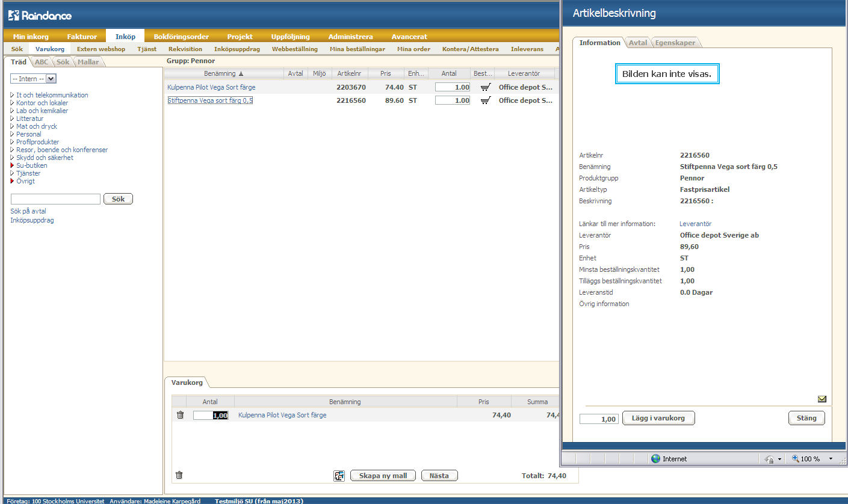This screenshot has height=504, width=848.
Task: Open Leverantör link in article description
Action: [x=695, y=224]
